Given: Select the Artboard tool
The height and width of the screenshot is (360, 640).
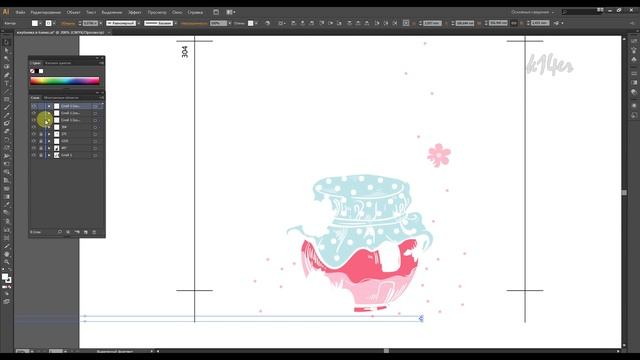Looking at the screenshot, I should coord(6,238).
